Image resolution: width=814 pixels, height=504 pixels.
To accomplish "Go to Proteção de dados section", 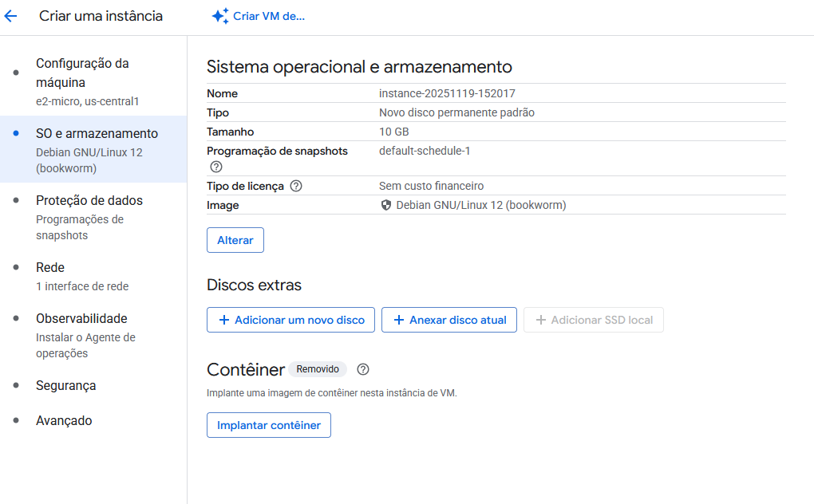I will [89, 201].
